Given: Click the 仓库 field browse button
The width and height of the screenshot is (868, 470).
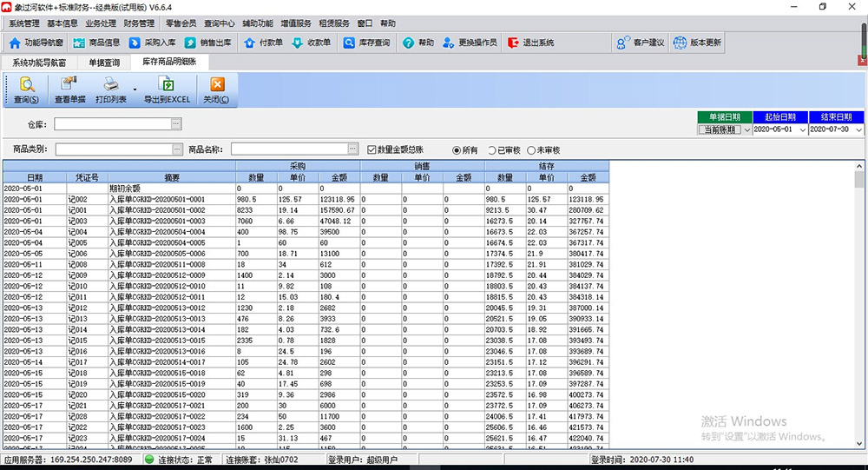Looking at the screenshot, I should click(x=176, y=124).
